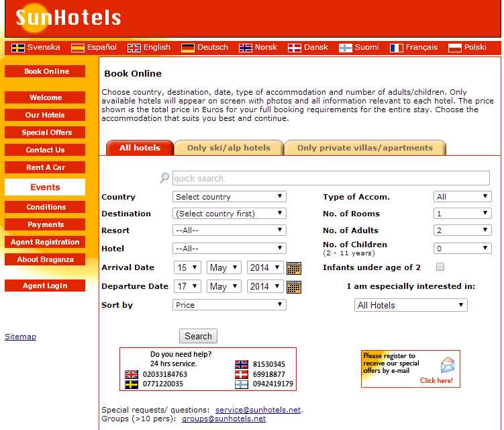Click Swedish flag beside phone number 0771220035
The width and height of the screenshot is (504, 430).
(132, 384)
